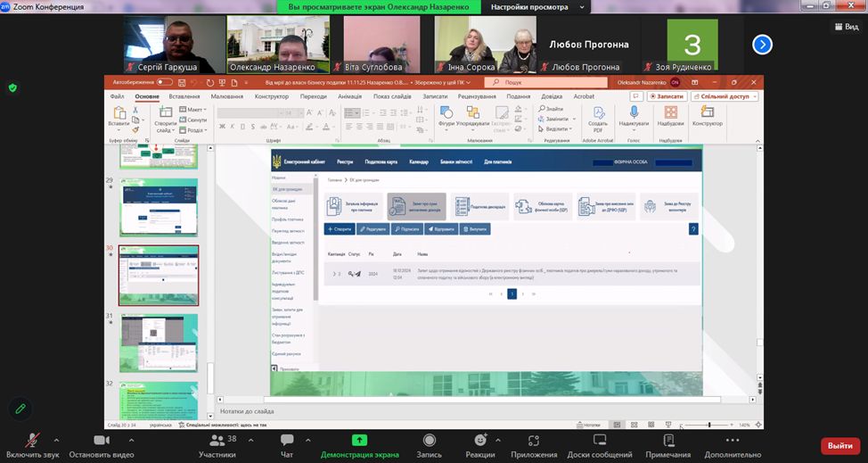Click the Zoom Chat icon
The height and width of the screenshot is (463, 868).
287,441
